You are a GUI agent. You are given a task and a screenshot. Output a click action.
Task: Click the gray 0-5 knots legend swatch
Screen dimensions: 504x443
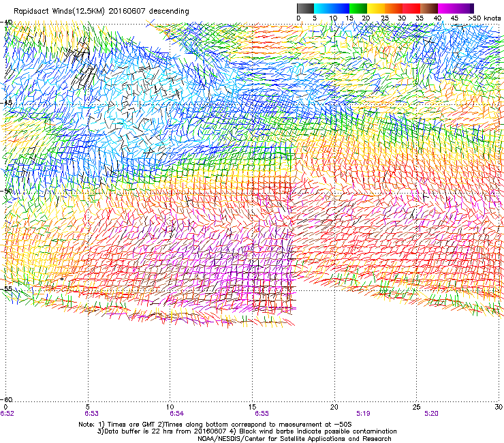(x=305, y=8)
